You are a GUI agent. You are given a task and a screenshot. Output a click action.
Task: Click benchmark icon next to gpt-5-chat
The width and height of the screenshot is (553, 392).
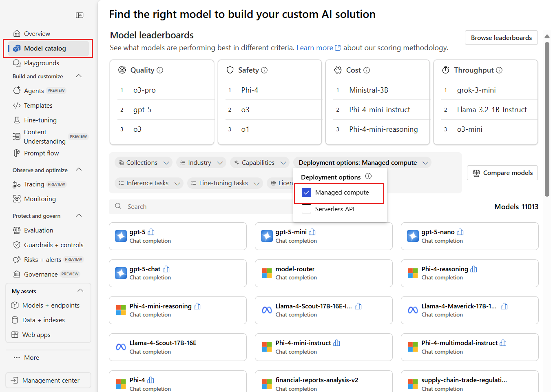(166, 269)
